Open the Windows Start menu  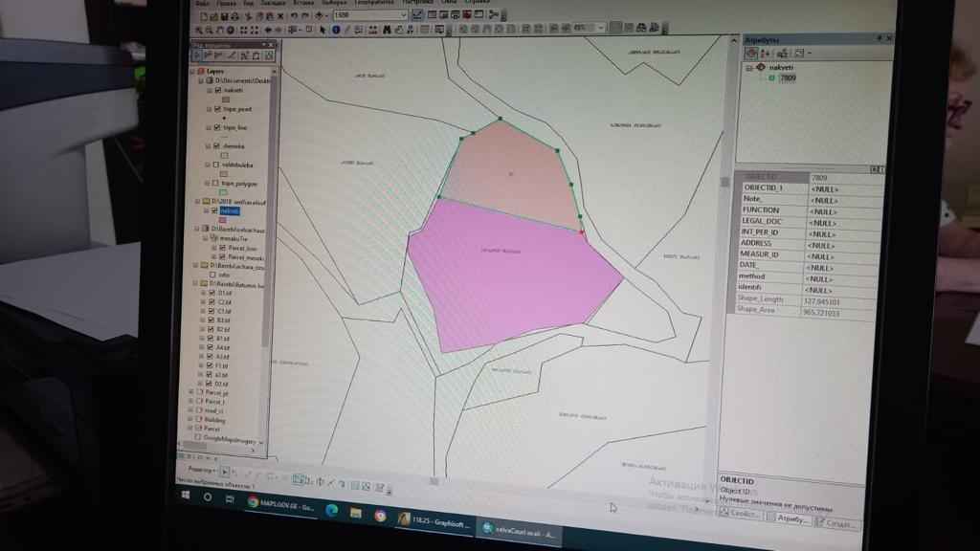point(186,496)
